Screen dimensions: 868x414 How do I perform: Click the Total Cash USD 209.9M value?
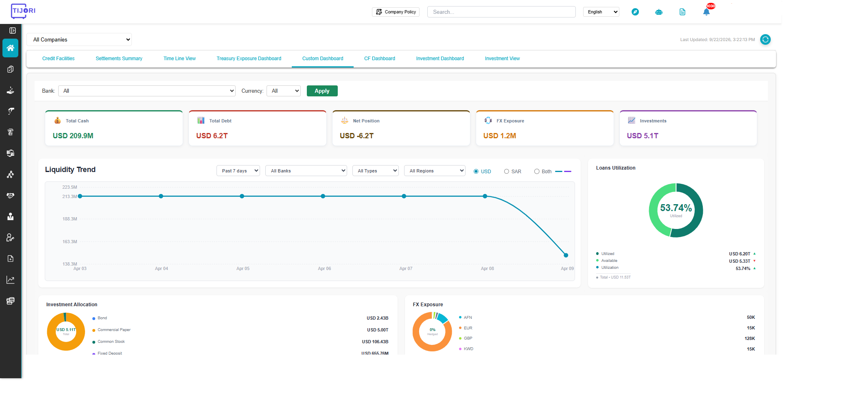73,136
